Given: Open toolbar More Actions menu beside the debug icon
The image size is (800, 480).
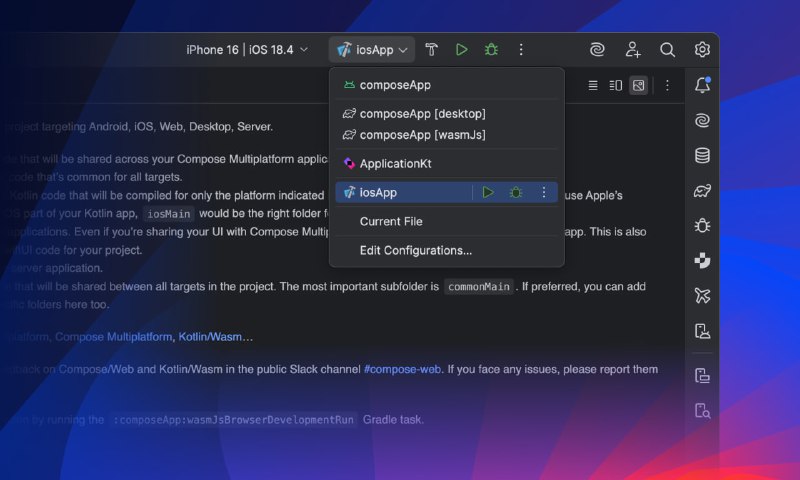Looking at the screenshot, I should pyautogui.click(x=521, y=49).
